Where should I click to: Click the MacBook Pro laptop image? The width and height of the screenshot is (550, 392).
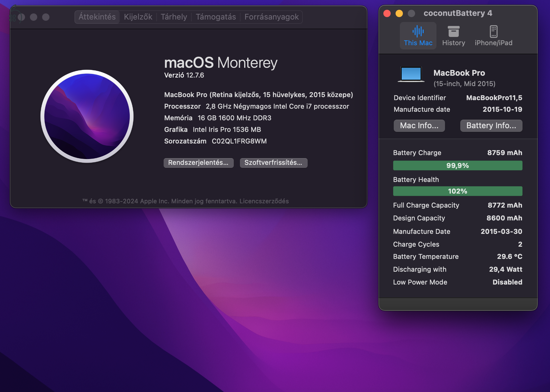(411, 74)
